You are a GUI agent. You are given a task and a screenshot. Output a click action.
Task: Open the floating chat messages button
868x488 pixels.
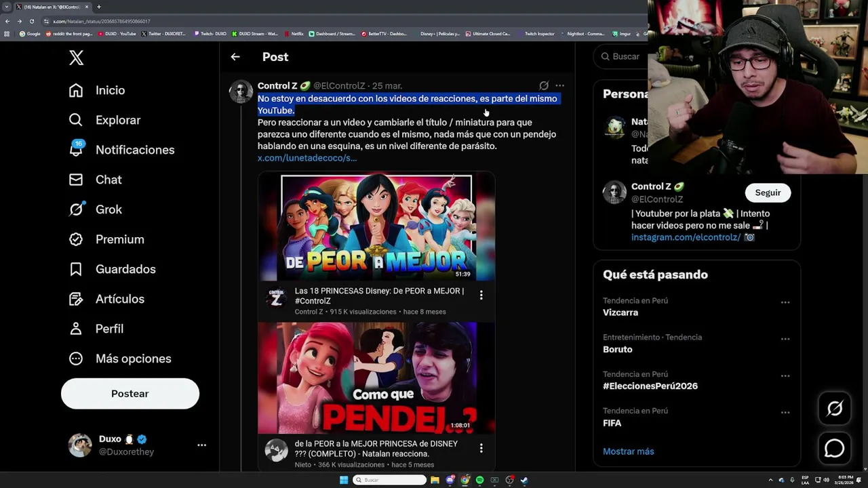click(x=835, y=448)
